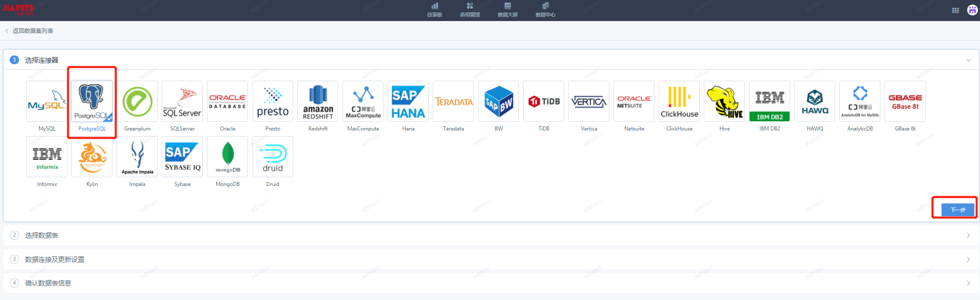Screen dimensions: 980x300
Task: Open the 数据中心 tab
Action: pos(545,10)
